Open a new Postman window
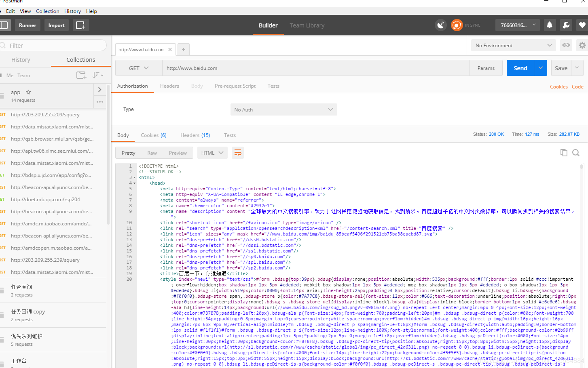Screen dimensions: 588x368 click(80, 25)
